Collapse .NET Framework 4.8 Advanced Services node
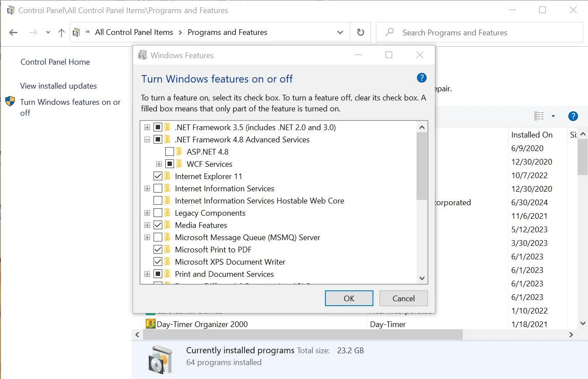The height and width of the screenshot is (379, 588). pyautogui.click(x=147, y=140)
